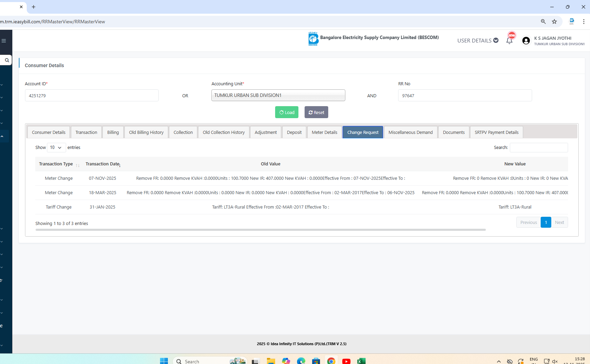Screen dimensions: 590x364
Task: View the Deposit tab
Action: [294, 133]
